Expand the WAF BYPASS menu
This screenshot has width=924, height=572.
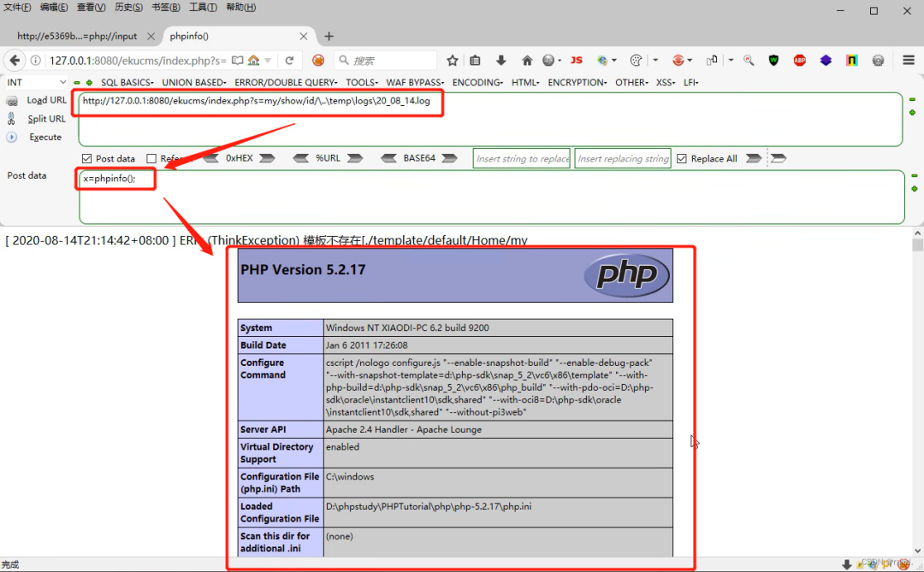tap(415, 82)
